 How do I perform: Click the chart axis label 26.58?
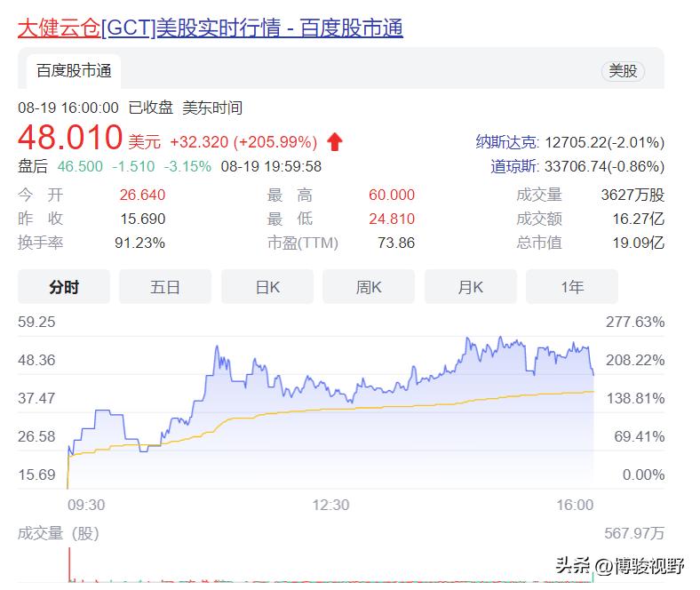36,436
